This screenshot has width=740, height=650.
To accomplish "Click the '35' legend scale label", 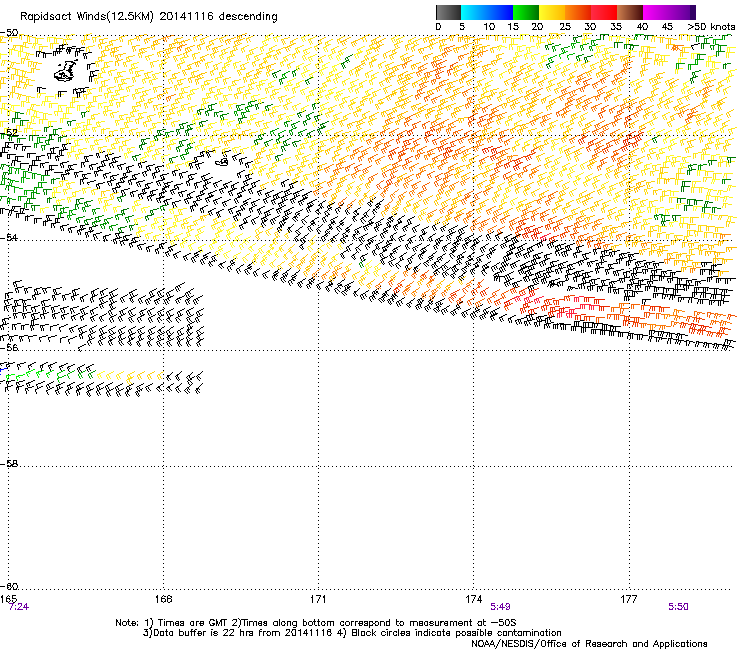I will [x=616, y=27].
